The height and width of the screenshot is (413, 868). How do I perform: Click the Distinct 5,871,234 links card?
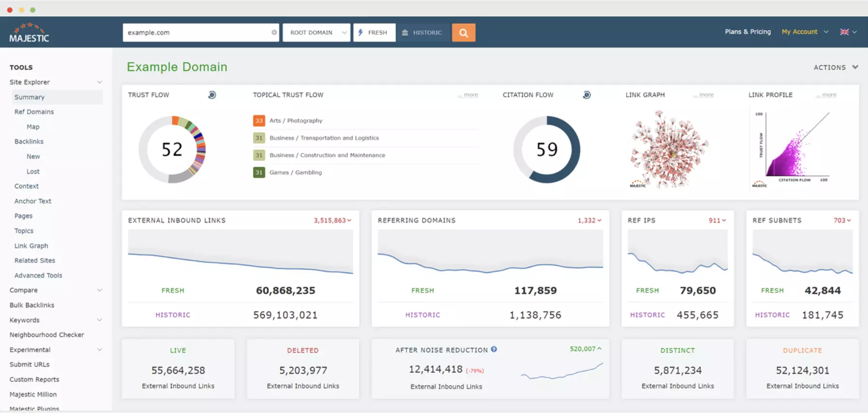[677, 369]
